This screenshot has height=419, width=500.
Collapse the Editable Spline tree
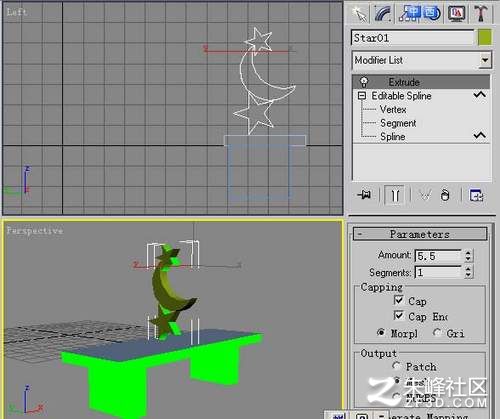pos(362,96)
